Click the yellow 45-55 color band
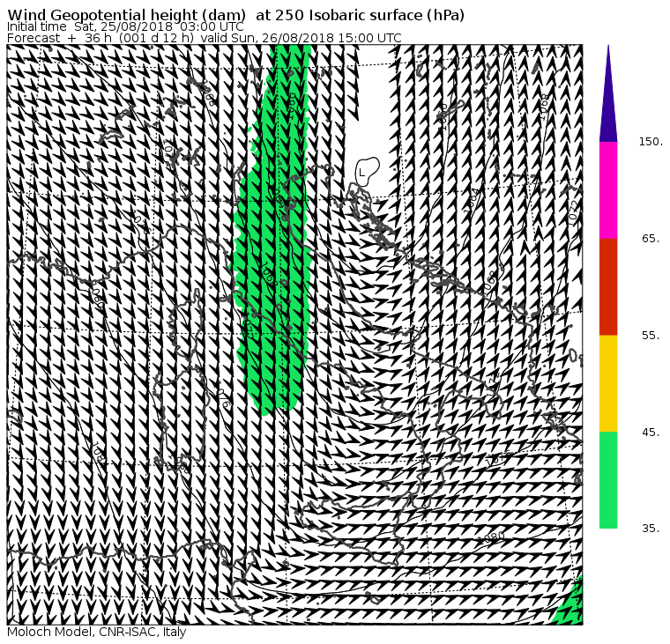 [x=608, y=383]
